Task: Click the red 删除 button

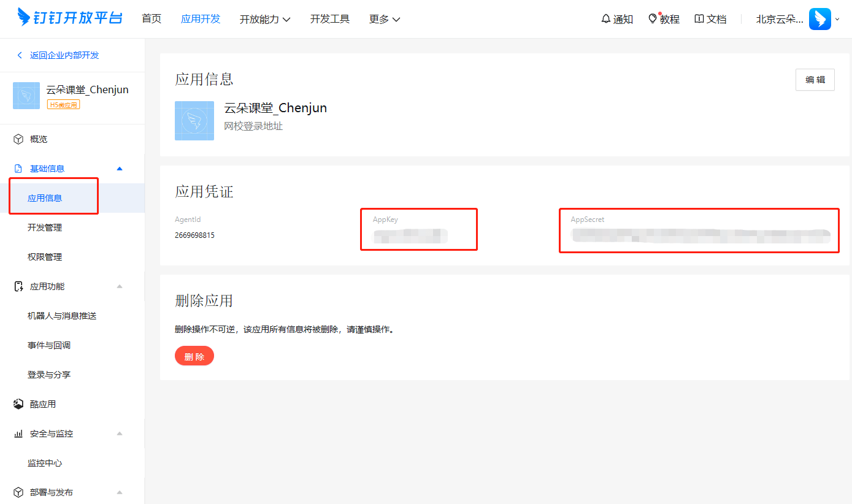Action: coord(194,356)
